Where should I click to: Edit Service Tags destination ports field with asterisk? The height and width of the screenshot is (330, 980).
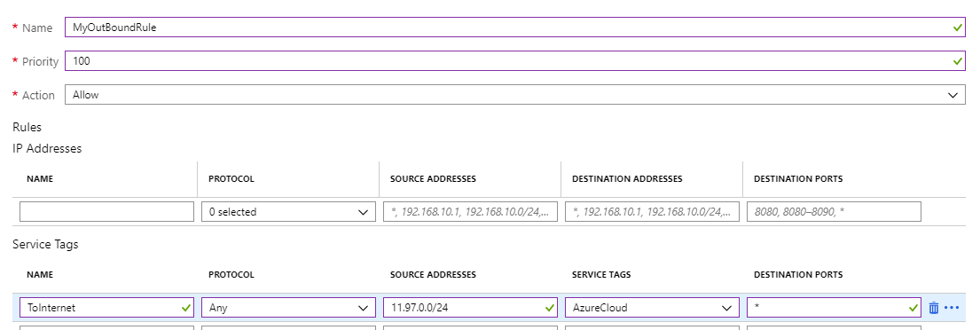pyautogui.click(x=835, y=308)
